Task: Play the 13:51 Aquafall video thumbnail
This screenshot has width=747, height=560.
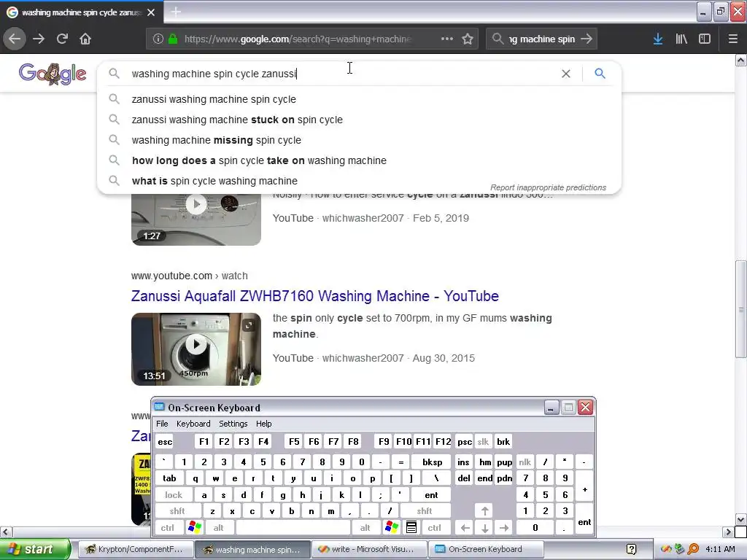Action: click(196, 349)
